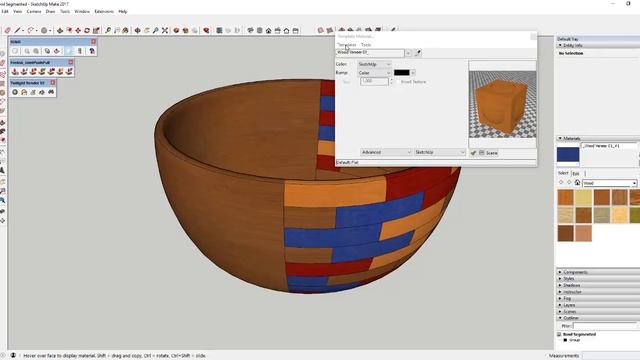Select the Scale tool in top toolbar
This screenshot has width=640, height=360.
[96, 30]
